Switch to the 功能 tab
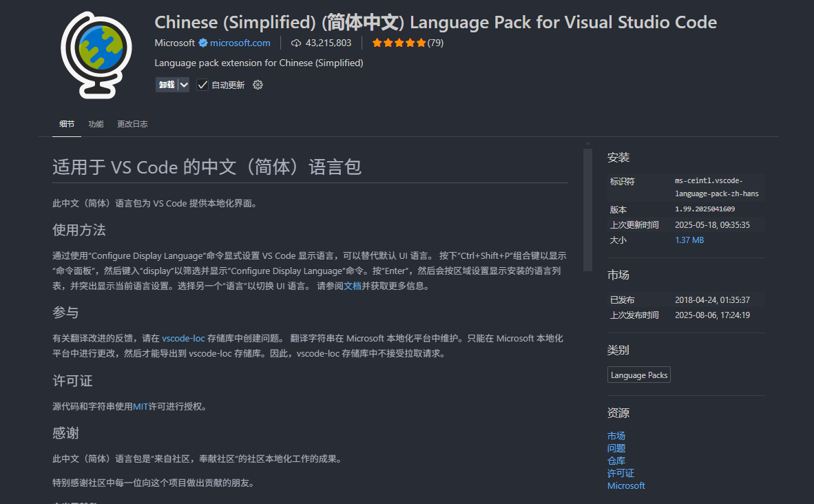This screenshot has width=814, height=504. coord(96,124)
